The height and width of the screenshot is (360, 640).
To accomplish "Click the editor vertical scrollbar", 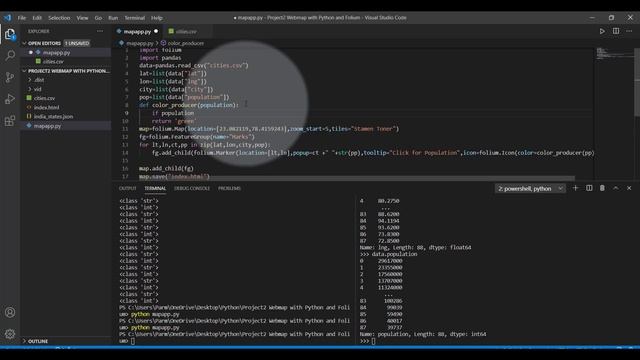I will pos(637,82).
